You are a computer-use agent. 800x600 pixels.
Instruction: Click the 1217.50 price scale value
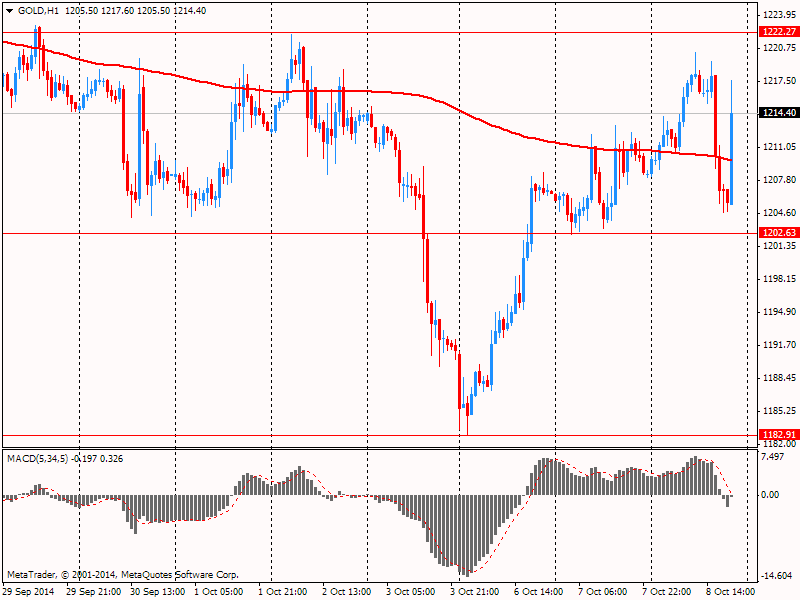[x=779, y=81]
